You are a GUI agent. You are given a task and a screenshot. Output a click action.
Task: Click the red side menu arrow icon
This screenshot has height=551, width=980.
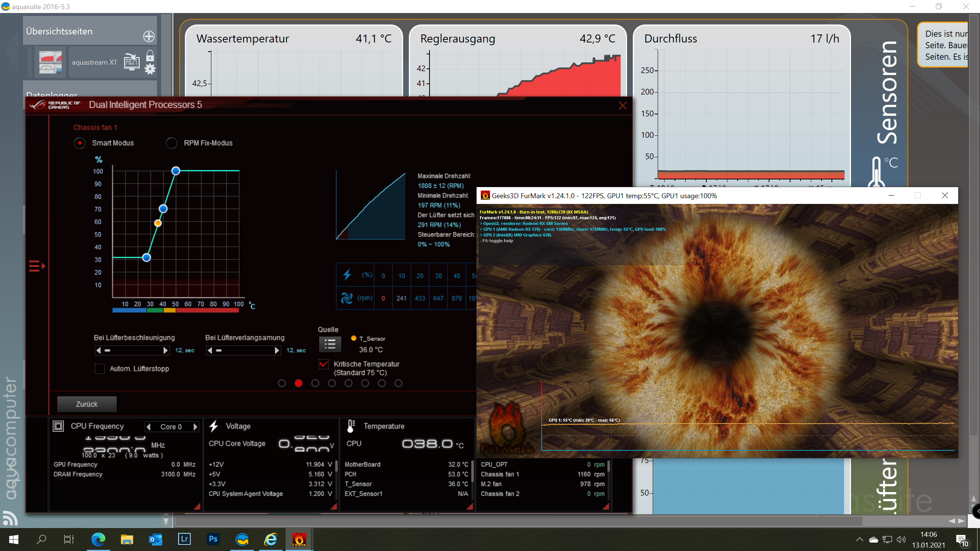point(37,266)
